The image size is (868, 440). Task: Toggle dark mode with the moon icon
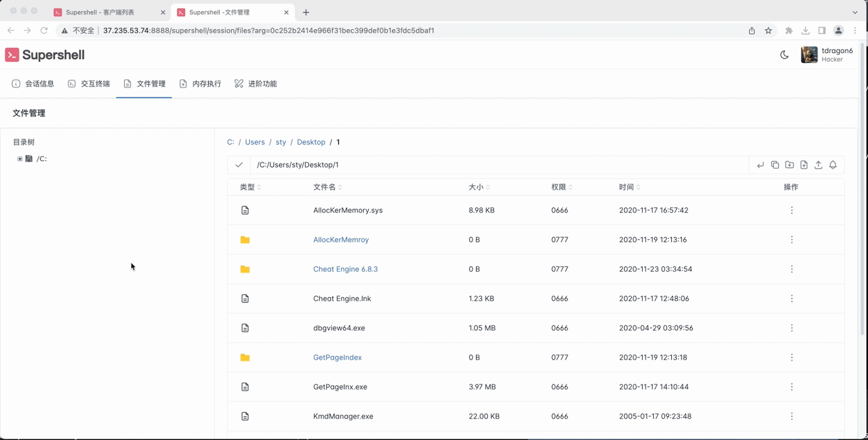pos(784,55)
